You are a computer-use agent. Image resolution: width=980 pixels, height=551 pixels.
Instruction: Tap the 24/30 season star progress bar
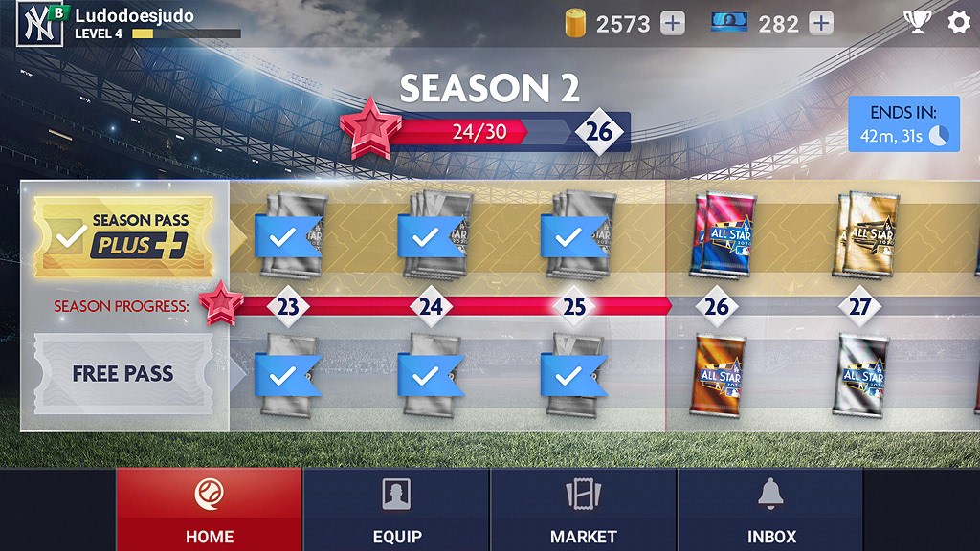[484, 131]
